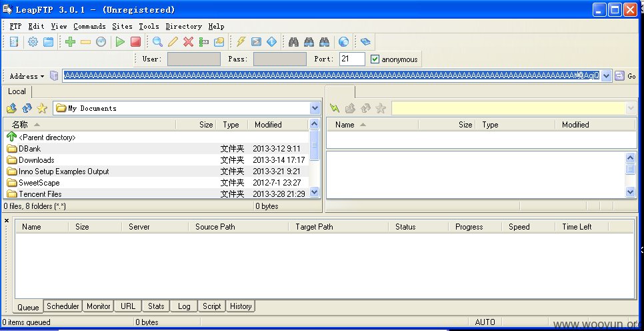Click the local favorites star icon
This screenshot has width=644, height=331.
click(x=42, y=108)
